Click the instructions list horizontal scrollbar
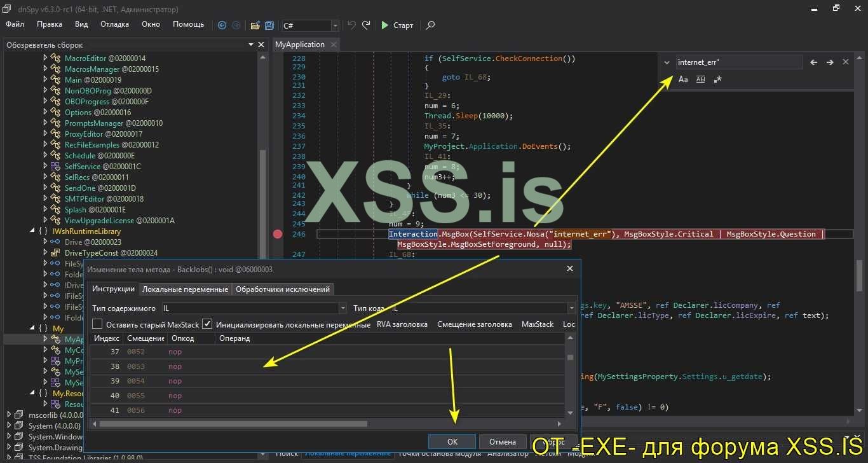This screenshot has height=463, width=868. click(233, 424)
